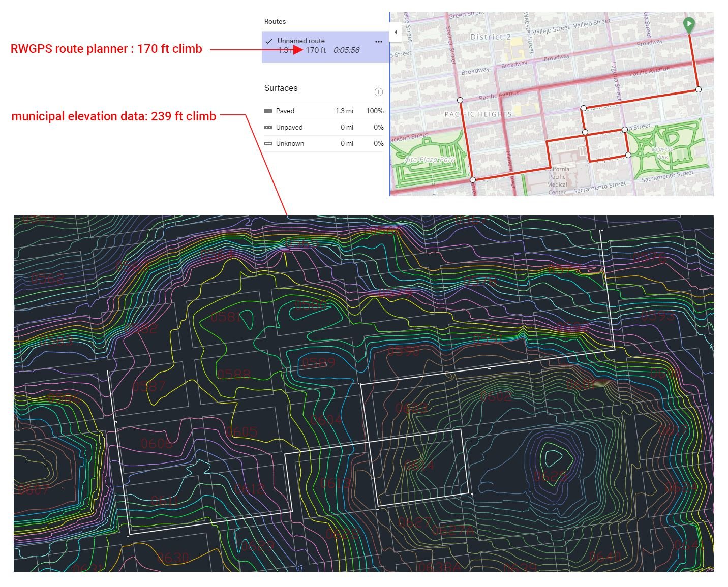Click block number 0588 on contour map

[233, 375]
